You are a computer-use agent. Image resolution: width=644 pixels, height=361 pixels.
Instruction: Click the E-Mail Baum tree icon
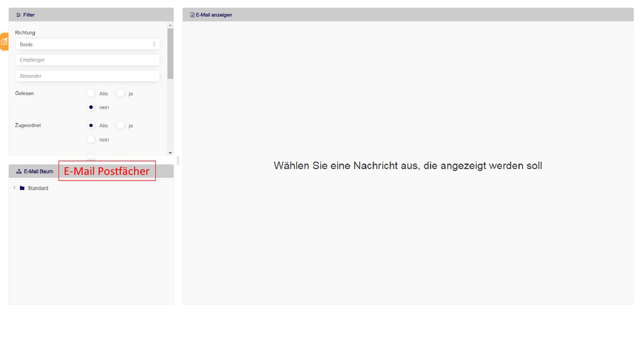pos(19,171)
